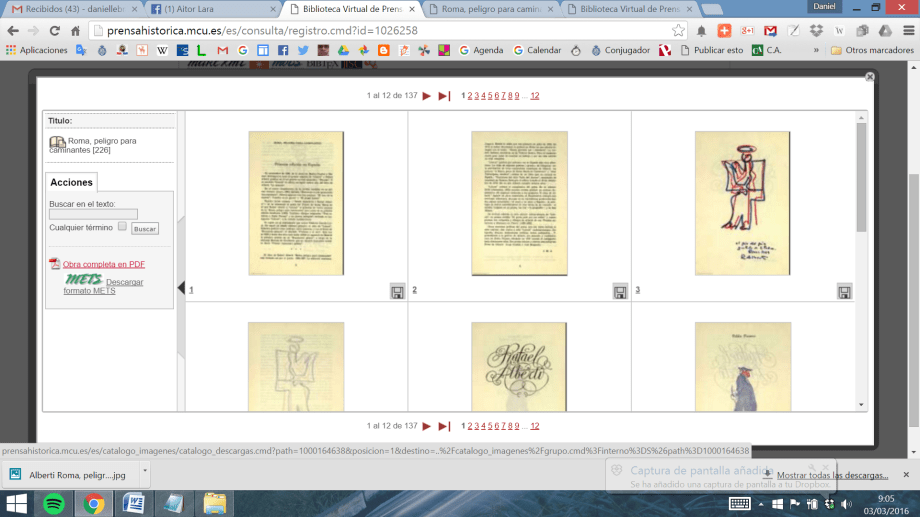The width and height of the screenshot is (920, 517).
Task: Click the save icon for page 3
Action: (x=844, y=291)
